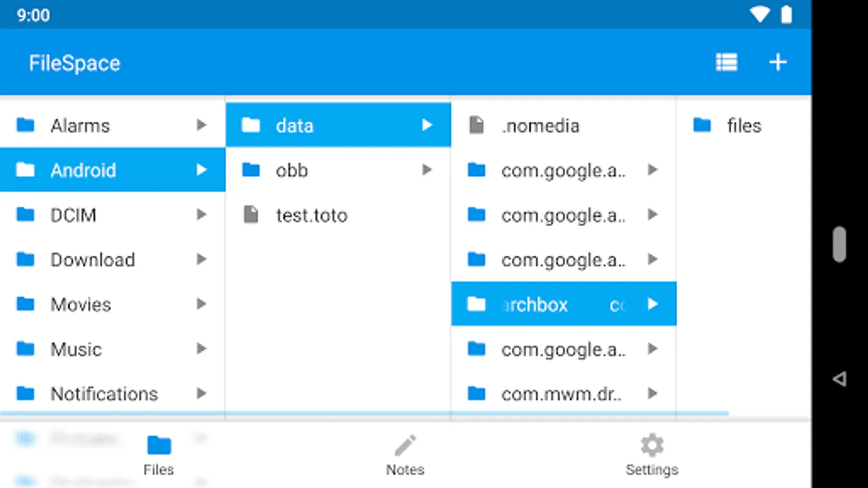
Task: Open the Settings gear tab
Action: tap(652, 455)
